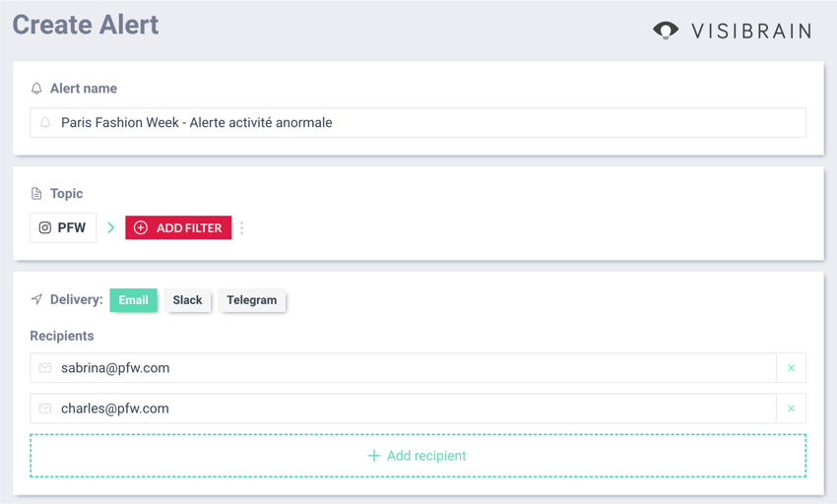The image size is (837, 504).
Task: Click the bell icon beside Alert name label
Action: coord(36,89)
